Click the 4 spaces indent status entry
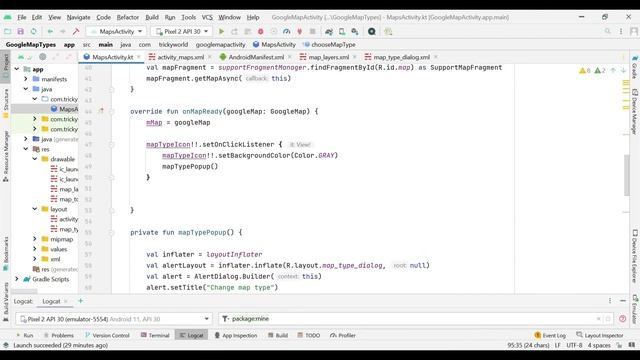The image size is (640, 360). pos(599,345)
